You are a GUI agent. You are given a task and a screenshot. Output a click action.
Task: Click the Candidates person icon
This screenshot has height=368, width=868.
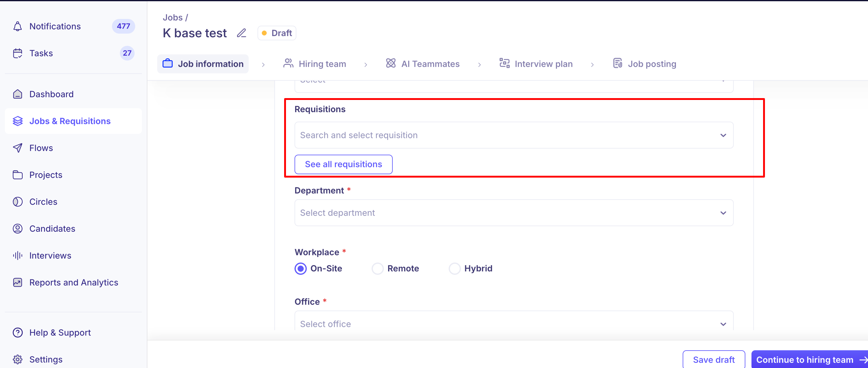(x=17, y=229)
